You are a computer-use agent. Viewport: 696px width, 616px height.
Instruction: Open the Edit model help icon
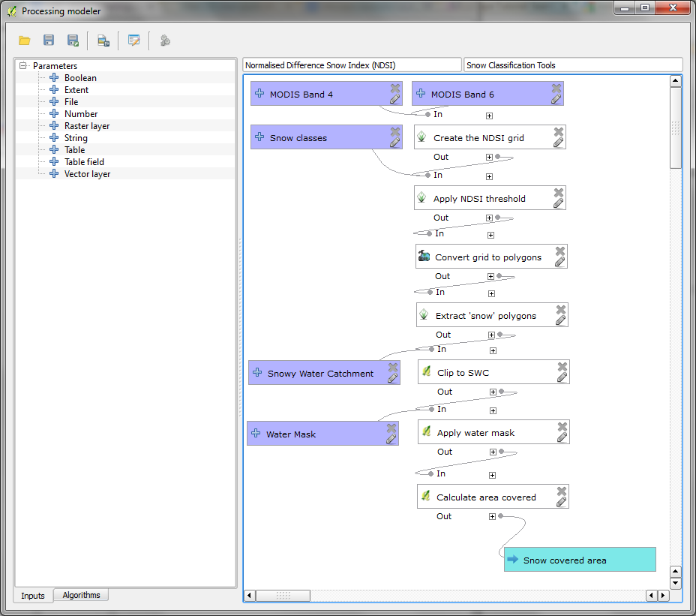tap(134, 41)
